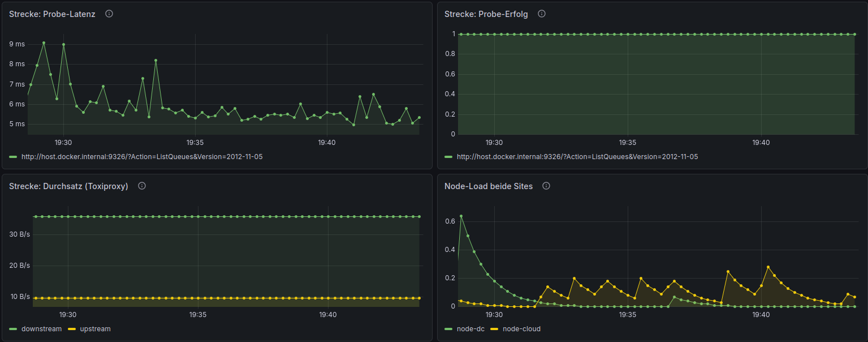This screenshot has height=342, width=868.
Task: Open info icon for Strecke: Probe-Erfolg panel
Action: [x=542, y=14]
